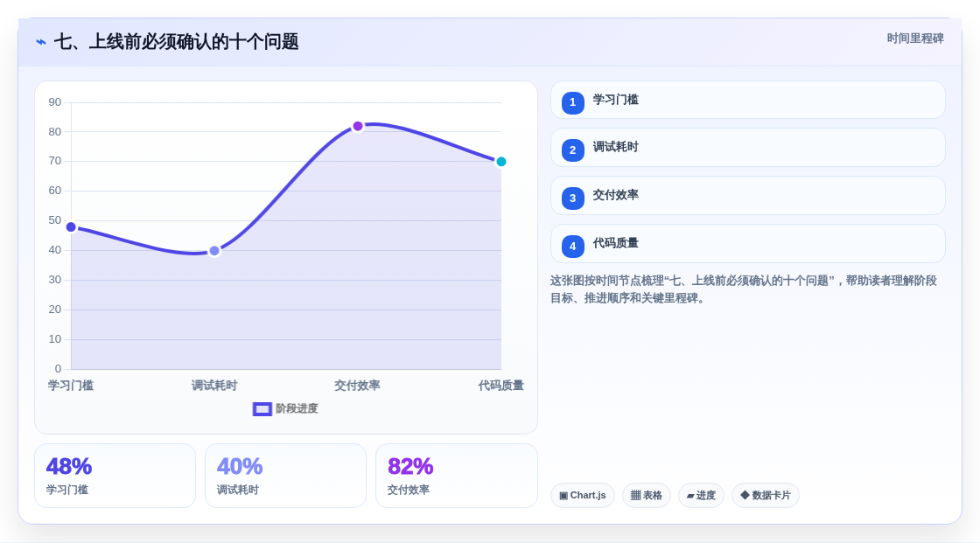Image resolution: width=980 pixels, height=543 pixels.
Task: Click the 40% 调试耗时 stat card
Action: click(x=285, y=476)
